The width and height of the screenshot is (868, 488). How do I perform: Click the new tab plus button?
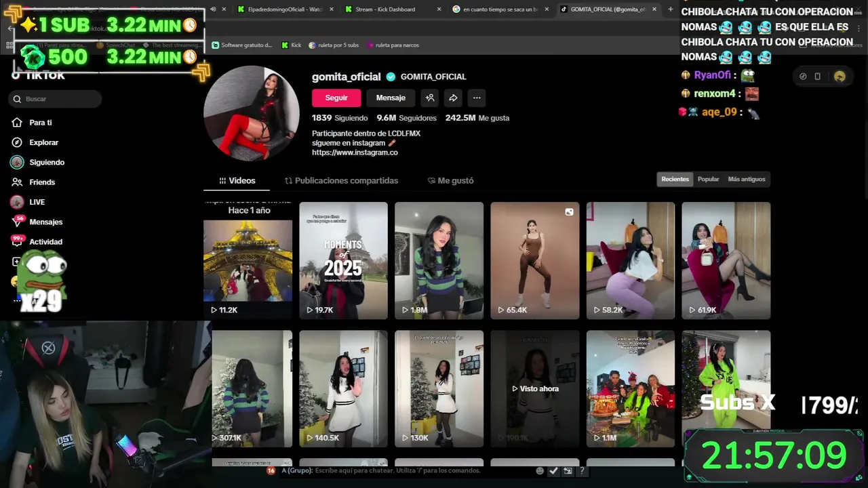click(671, 9)
